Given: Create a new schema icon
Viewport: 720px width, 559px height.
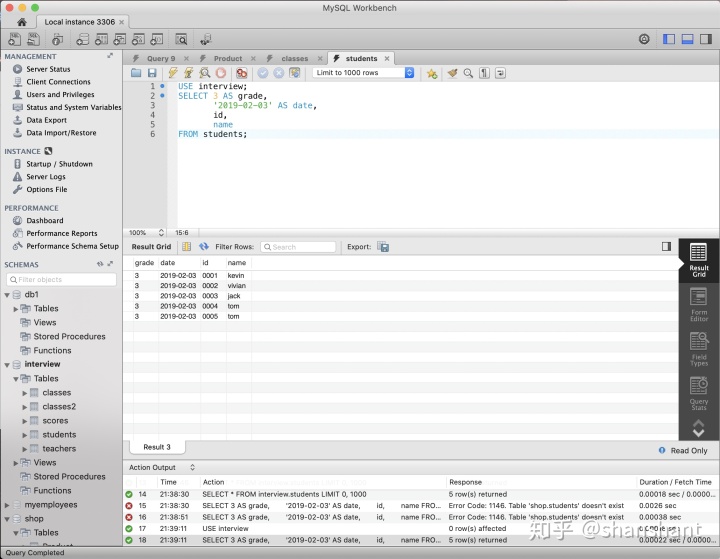Looking at the screenshot, I should pos(83,40).
